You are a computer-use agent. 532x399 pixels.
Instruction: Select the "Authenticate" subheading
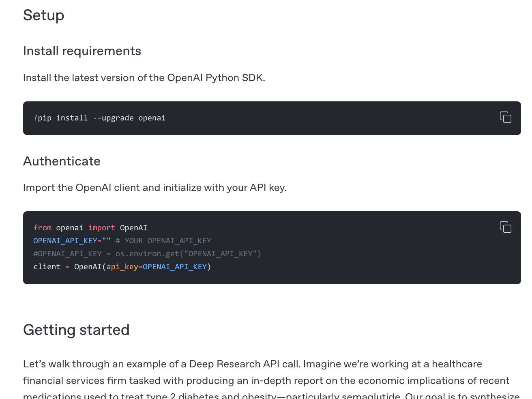(x=62, y=161)
